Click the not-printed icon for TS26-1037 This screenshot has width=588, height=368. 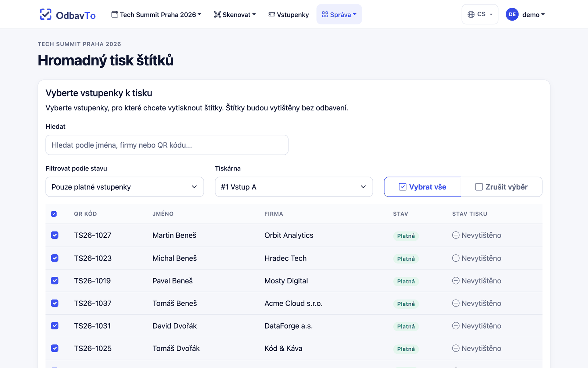pyautogui.click(x=456, y=303)
